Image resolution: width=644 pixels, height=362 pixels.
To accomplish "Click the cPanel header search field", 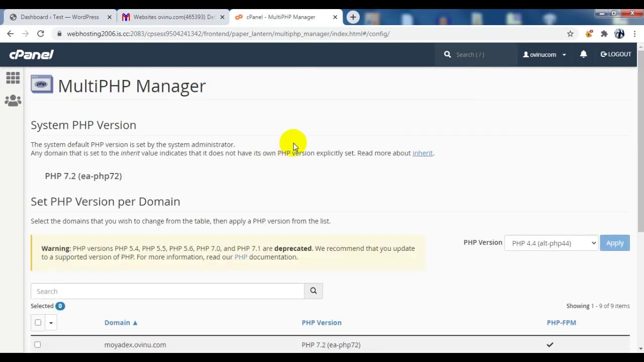I will 483,54.
